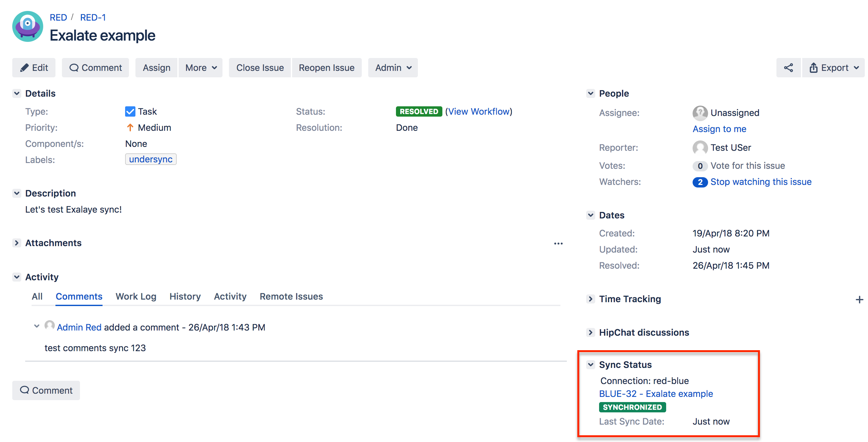Switch to the Remote Issues tab

point(291,296)
